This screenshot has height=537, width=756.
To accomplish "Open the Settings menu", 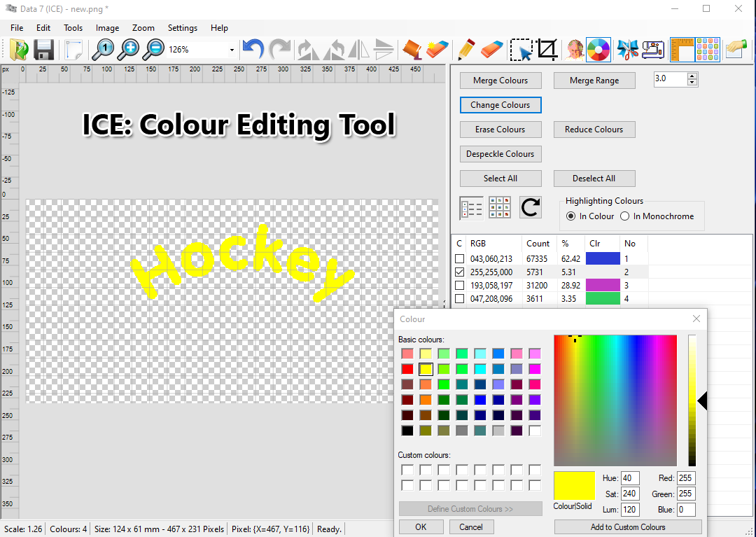I will pos(182,28).
